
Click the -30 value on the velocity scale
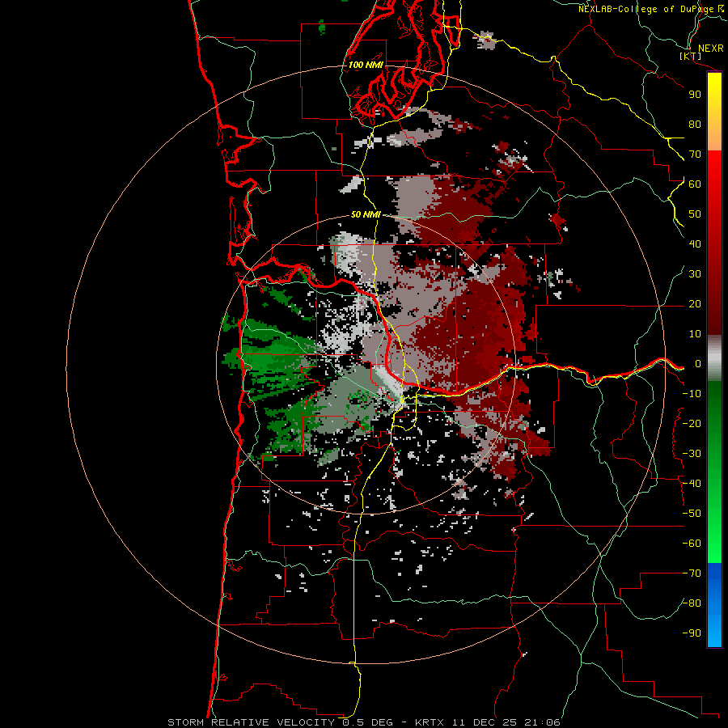[x=692, y=454]
